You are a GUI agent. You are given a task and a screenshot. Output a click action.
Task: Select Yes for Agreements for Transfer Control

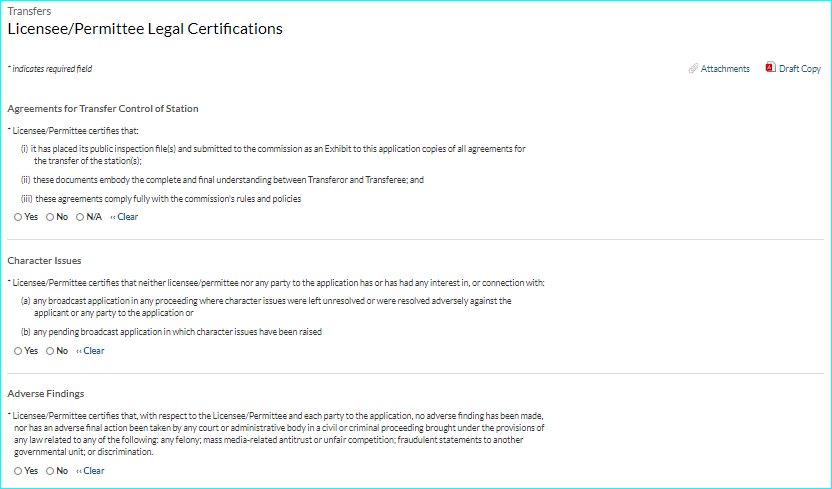(18, 217)
